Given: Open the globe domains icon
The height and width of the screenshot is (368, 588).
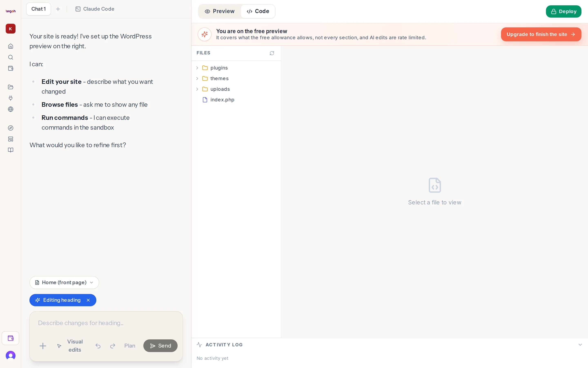Looking at the screenshot, I should click(10, 109).
